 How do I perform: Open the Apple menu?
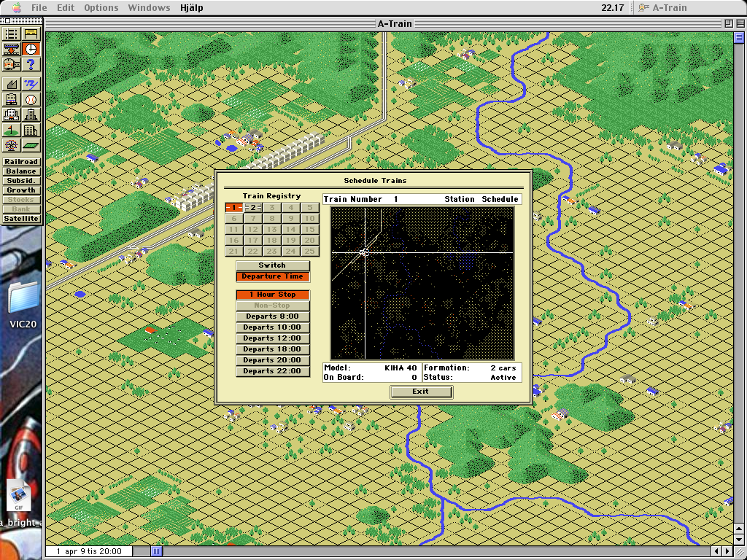tap(15, 8)
